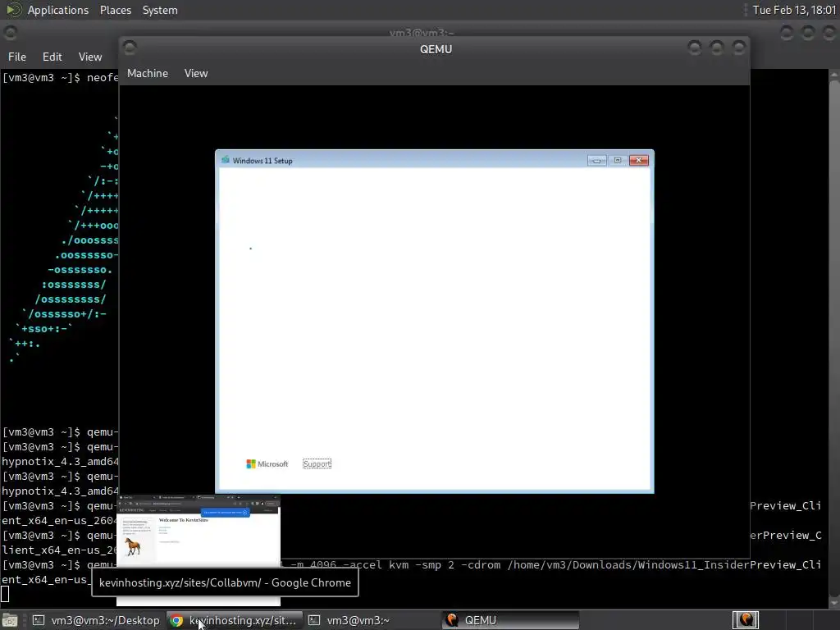Click the 'neofe' command text in terminal
This screenshot has height=630, width=840.
click(x=103, y=78)
